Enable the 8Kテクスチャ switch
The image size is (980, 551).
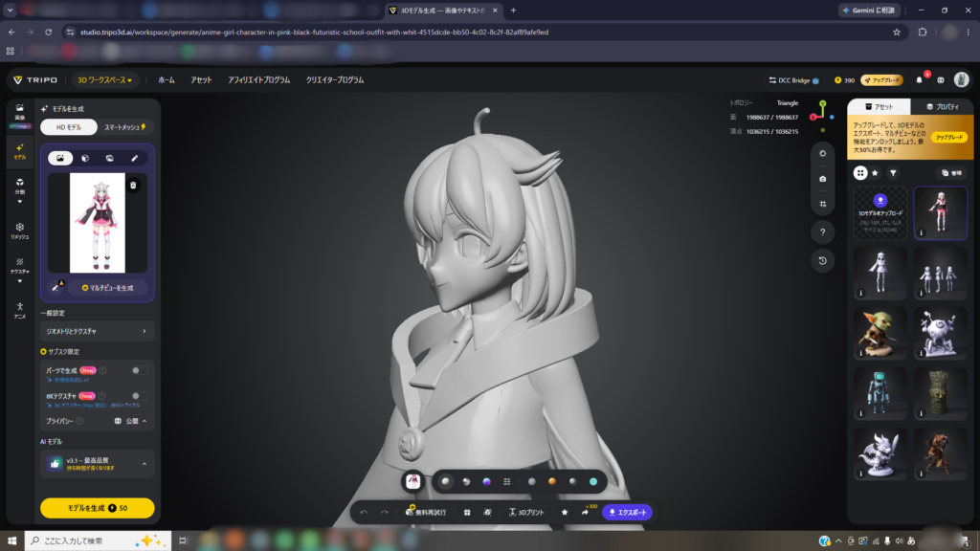click(139, 395)
